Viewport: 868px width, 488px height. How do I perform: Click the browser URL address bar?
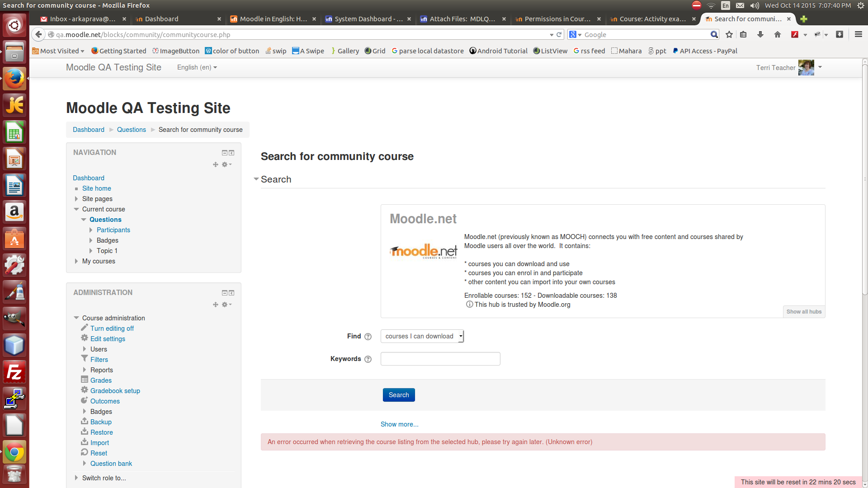coord(298,34)
